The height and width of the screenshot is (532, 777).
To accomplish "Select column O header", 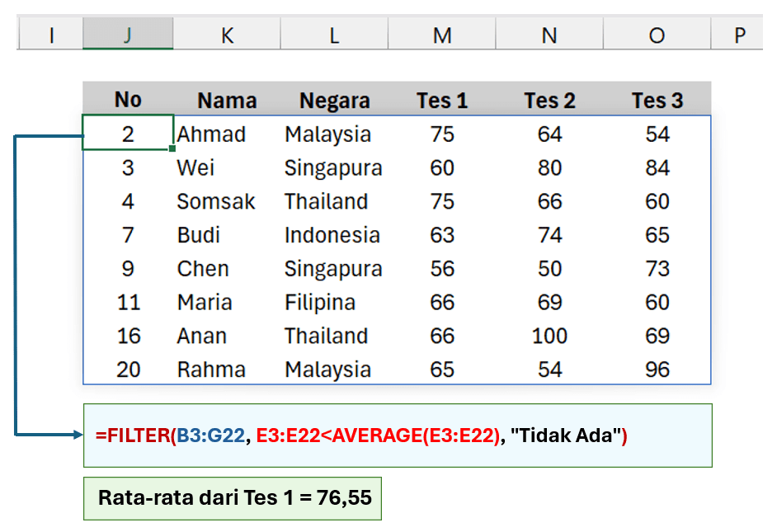I will point(657,34).
